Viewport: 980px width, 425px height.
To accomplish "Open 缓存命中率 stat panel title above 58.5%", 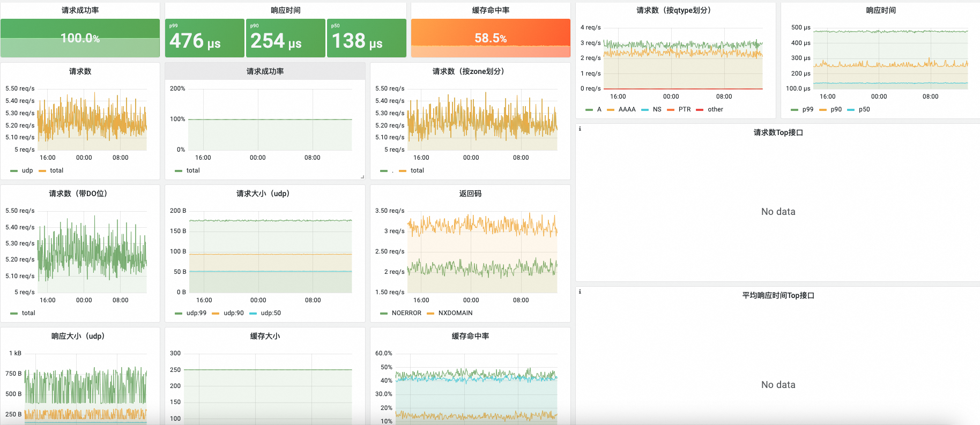I will (x=491, y=10).
